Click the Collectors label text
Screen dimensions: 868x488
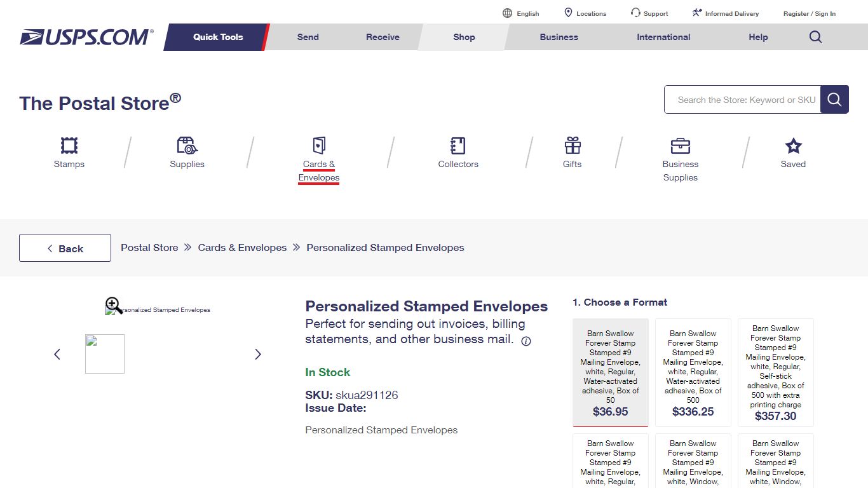click(x=458, y=164)
